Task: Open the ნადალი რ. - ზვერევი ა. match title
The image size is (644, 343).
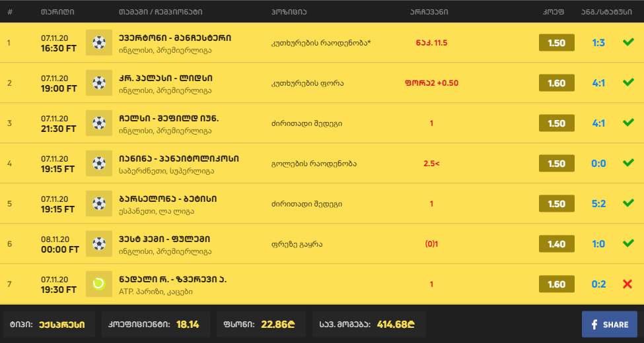Action: point(172,279)
